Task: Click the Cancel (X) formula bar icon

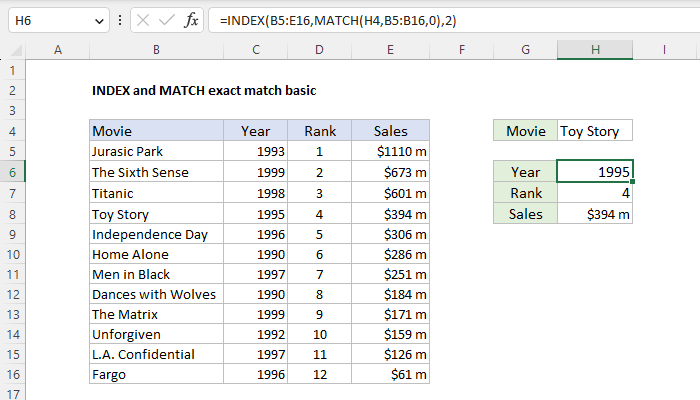Action: (143, 21)
